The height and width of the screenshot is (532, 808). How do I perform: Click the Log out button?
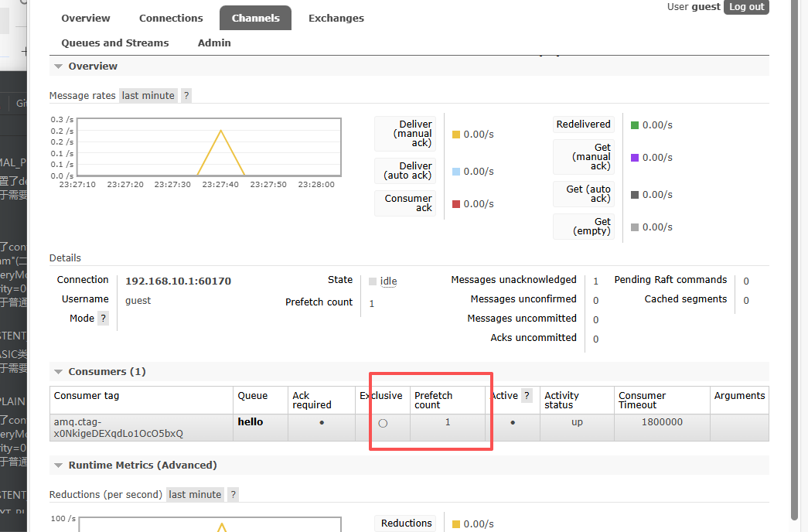coord(746,7)
